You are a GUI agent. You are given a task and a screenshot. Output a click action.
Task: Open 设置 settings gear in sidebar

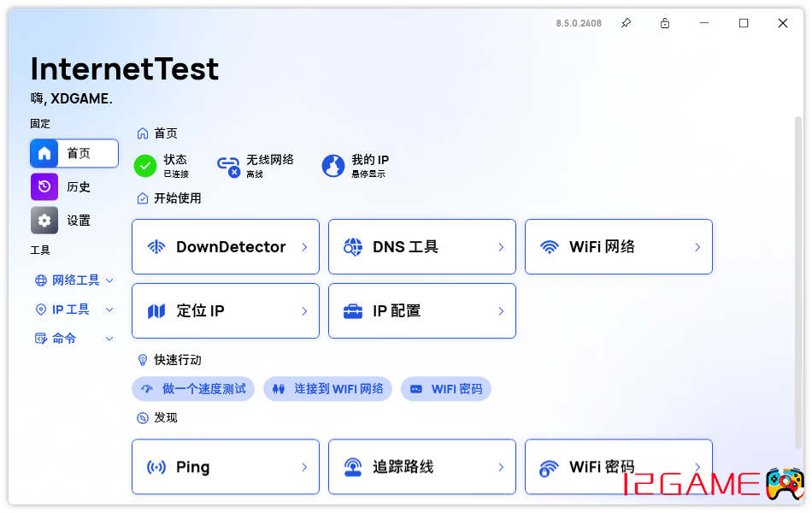click(x=44, y=220)
